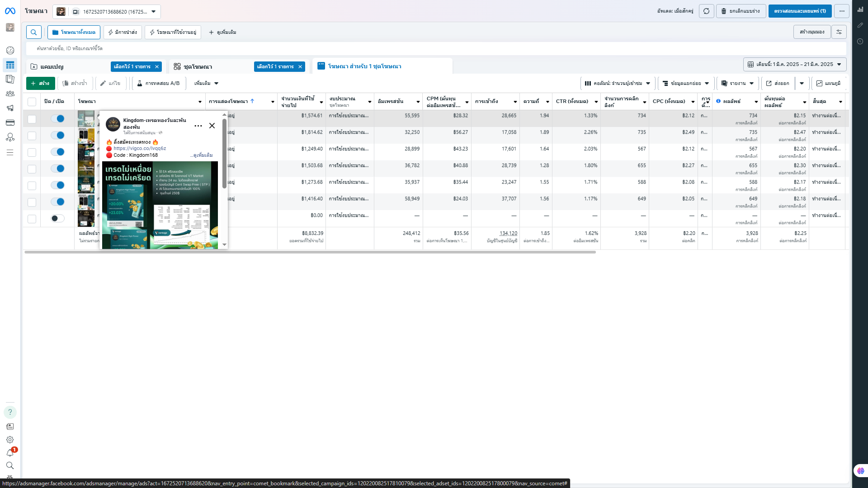Click the search magnifier filter button
This screenshot has width=868, height=488.
34,32
